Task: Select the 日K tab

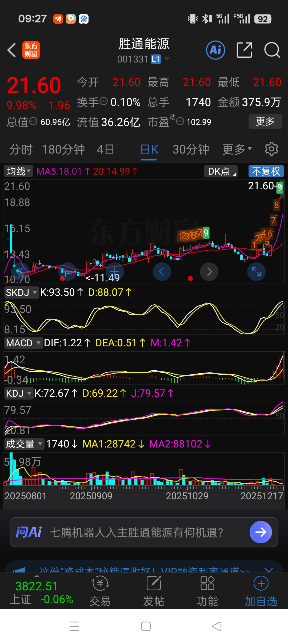Action: click(149, 149)
